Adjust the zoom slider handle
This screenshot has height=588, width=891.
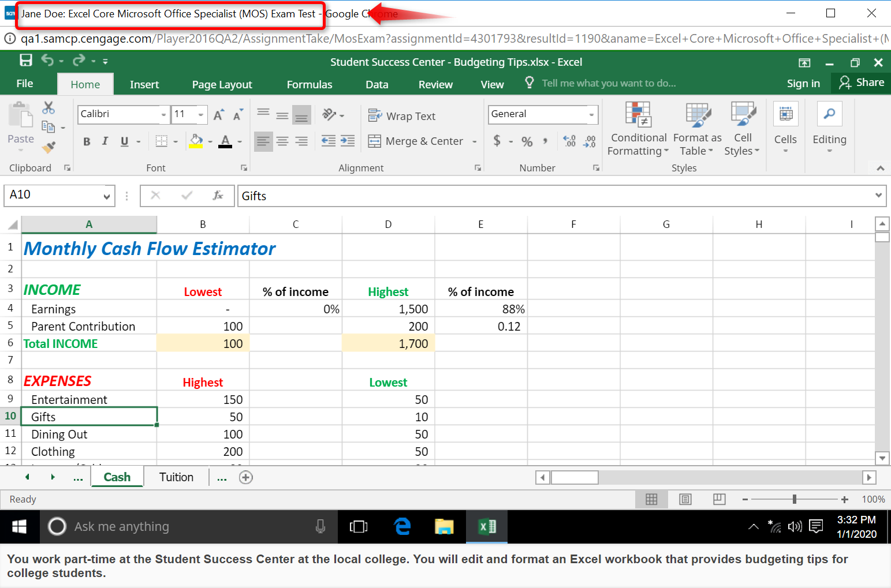795,499
